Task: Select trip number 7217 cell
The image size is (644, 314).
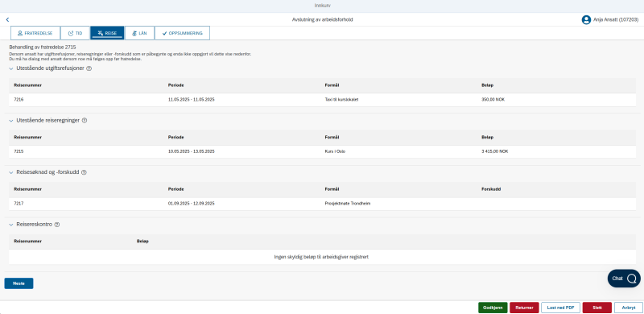Action: coord(19,203)
